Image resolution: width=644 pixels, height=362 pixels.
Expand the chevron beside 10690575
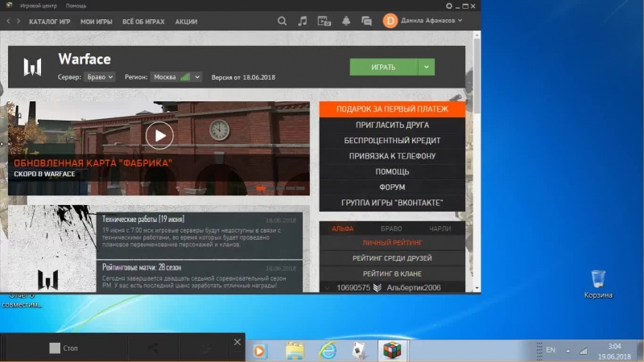tap(328, 288)
